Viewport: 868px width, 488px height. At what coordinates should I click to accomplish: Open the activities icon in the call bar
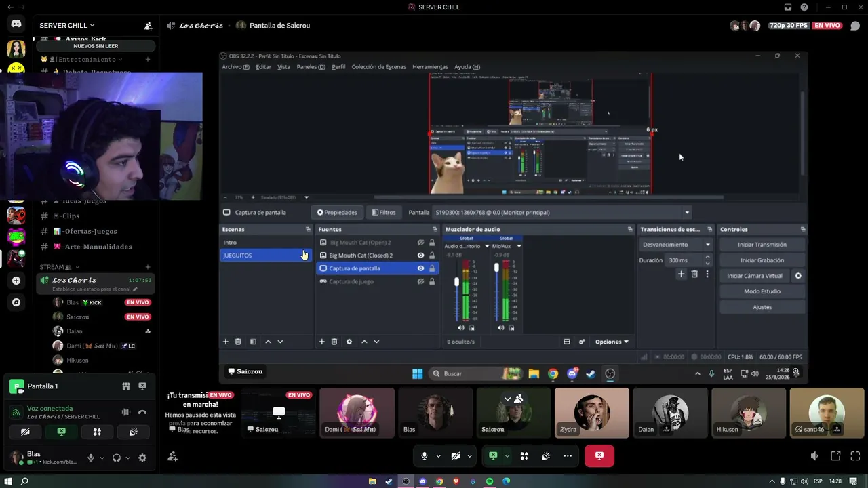pyautogui.click(x=524, y=456)
